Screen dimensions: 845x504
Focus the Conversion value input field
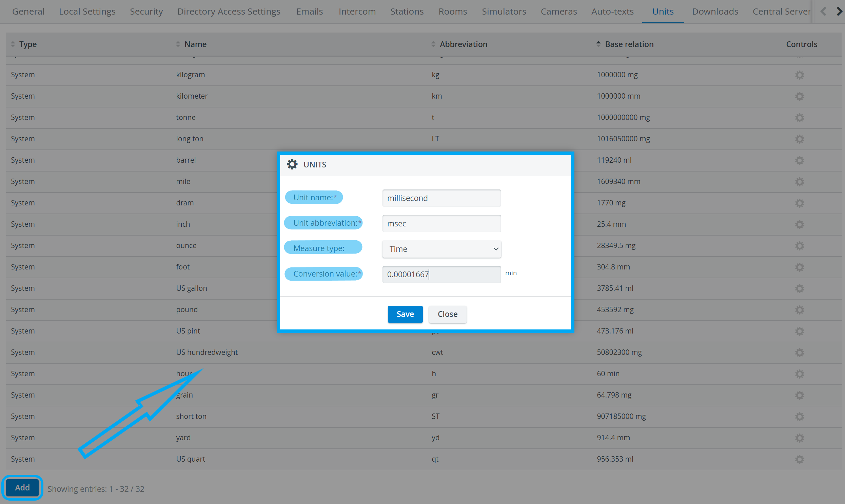pos(441,275)
